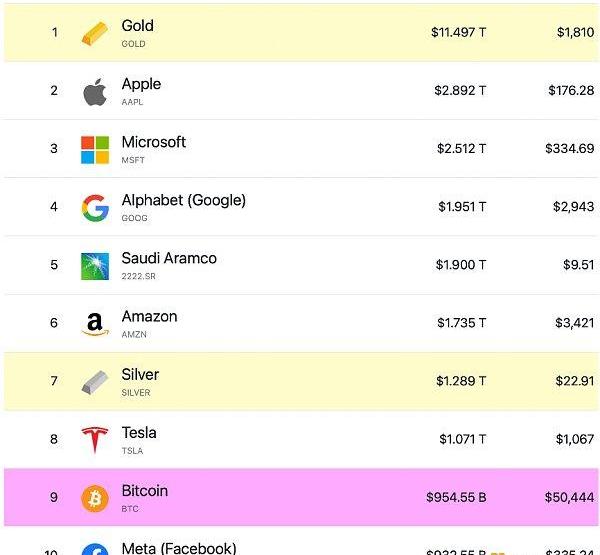Open the Apple logo icon
Image resolution: width=600 pixels, height=555 pixels.
tap(95, 92)
